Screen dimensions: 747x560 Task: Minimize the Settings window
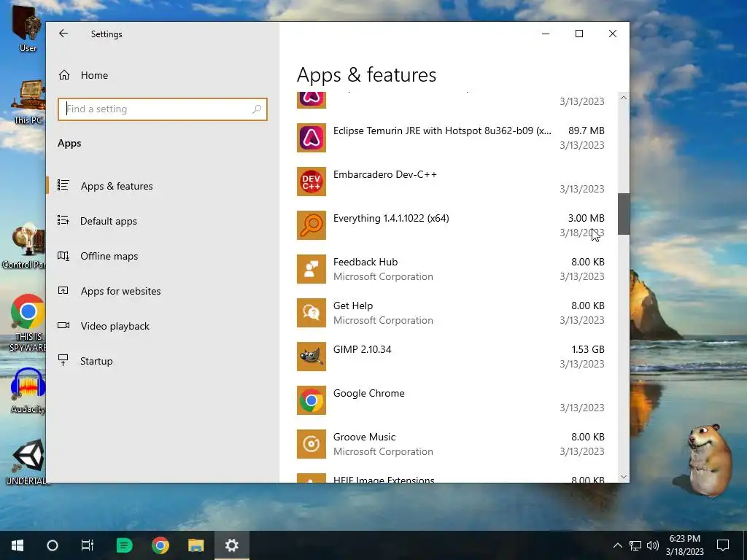click(546, 34)
